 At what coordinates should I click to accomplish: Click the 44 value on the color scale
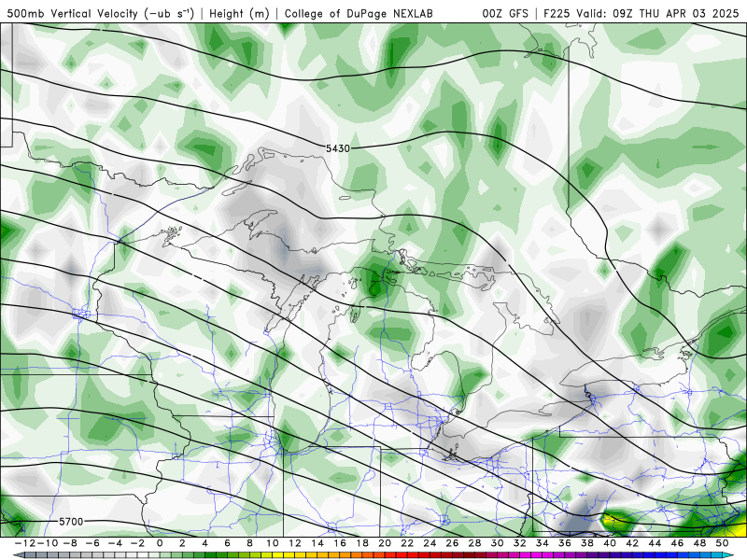click(655, 543)
